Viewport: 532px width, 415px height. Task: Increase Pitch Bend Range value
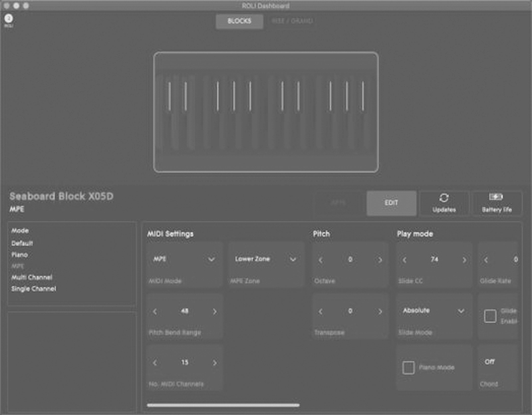[214, 311]
